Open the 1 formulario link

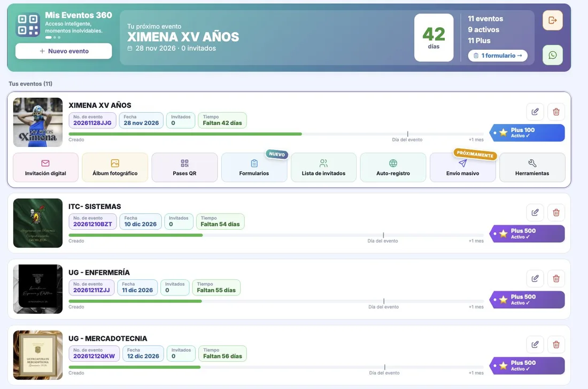pos(498,56)
